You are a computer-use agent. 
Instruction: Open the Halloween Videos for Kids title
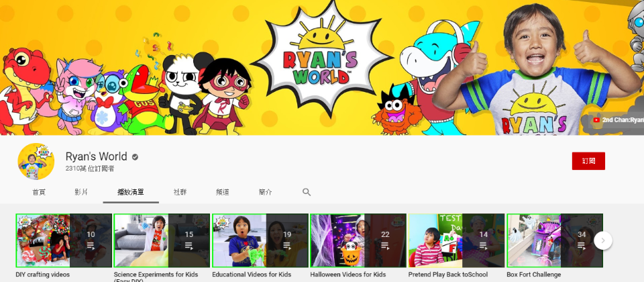click(x=348, y=275)
